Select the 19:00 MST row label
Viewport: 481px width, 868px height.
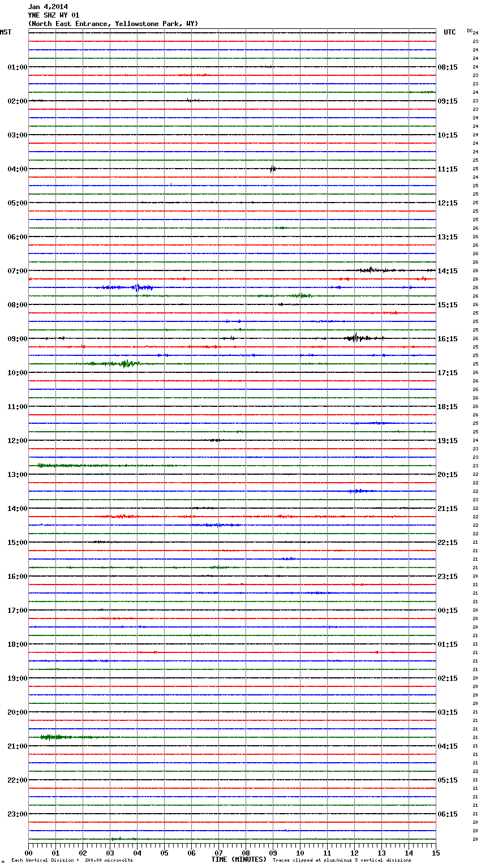click(x=18, y=678)
